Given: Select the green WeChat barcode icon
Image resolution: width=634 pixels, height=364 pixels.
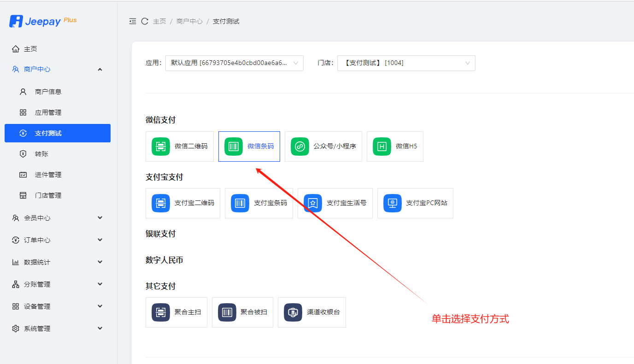Looking at the screenshot, I should (x=234, y=147).
